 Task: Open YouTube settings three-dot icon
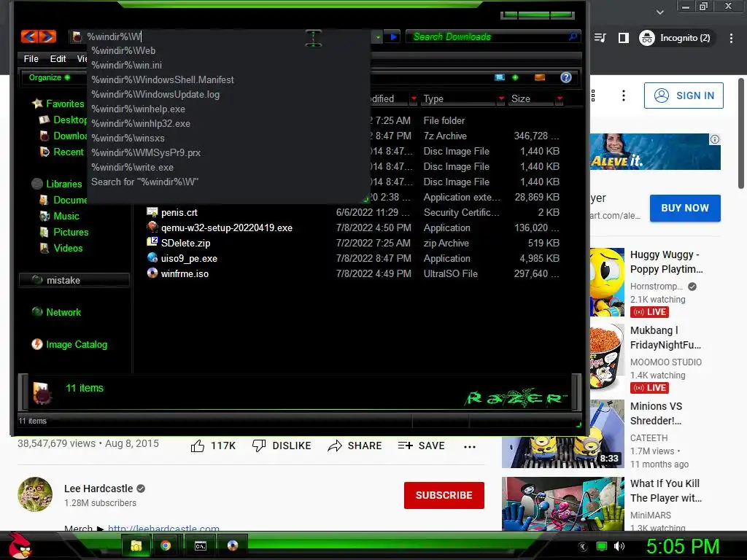[623, 96]
